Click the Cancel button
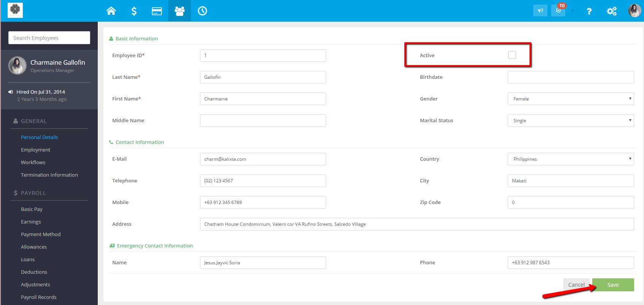Viewport: 644px width, 305px height. [576, 285]
